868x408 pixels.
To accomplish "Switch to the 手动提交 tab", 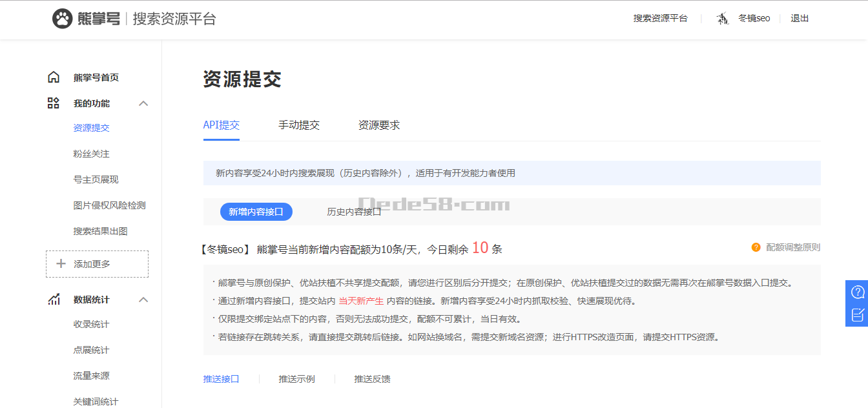I will (299, 125).
